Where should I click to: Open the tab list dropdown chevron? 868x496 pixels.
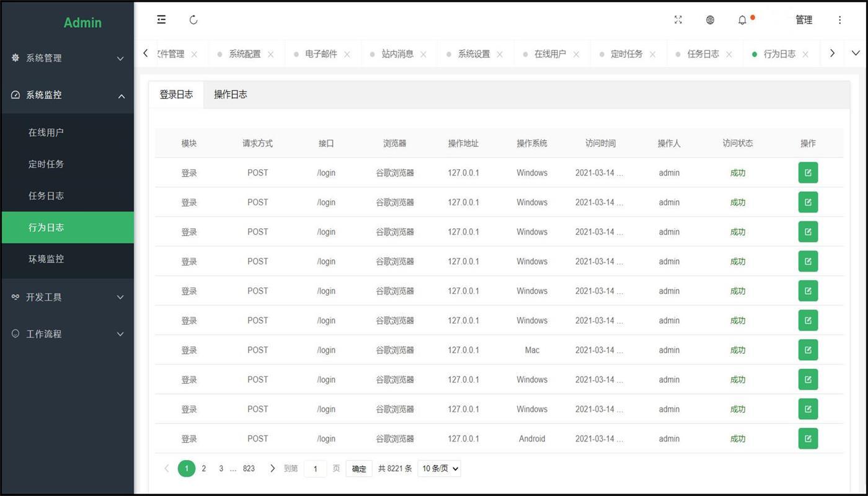(x=855, y=53)
